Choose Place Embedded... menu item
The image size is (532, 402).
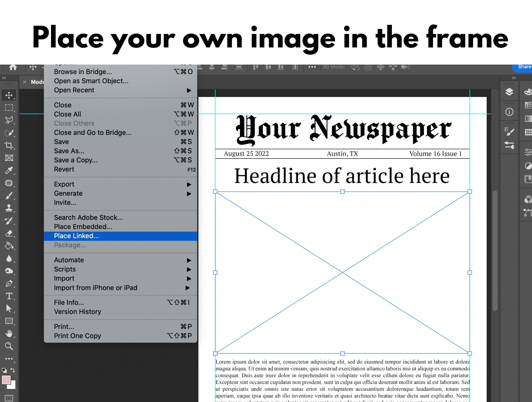[x=120, y=227]
